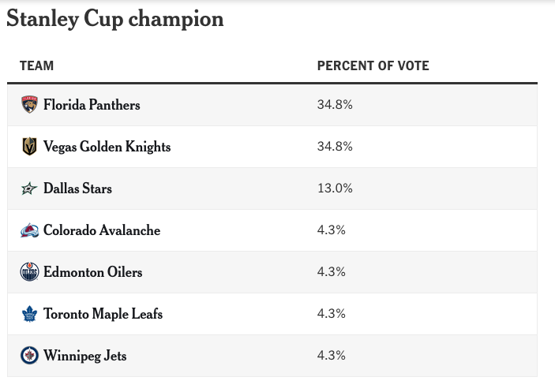Click Winnipeg Jets' 4.3% vote value
This screenshot has height=392, width=555.
coord(332,356)
